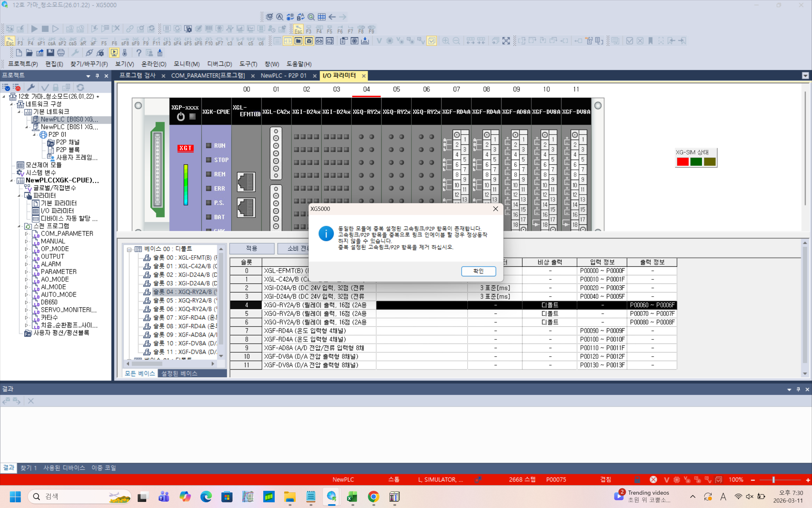Toggle the highlighted envelope view icon

309,41
